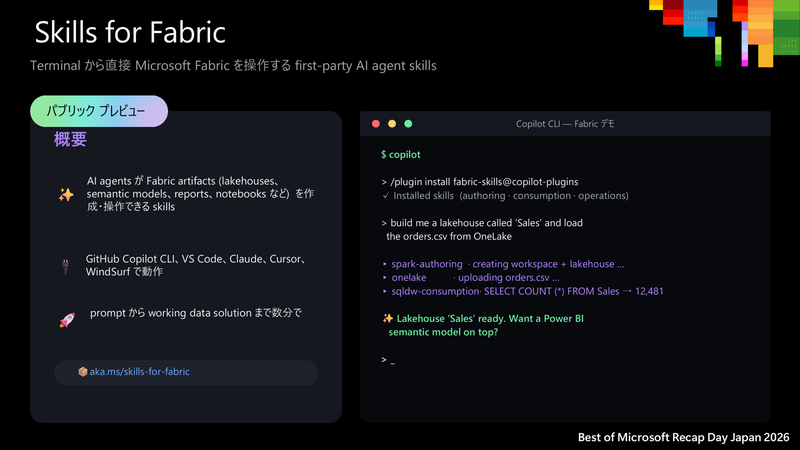Click 'the orders.csv from OneLake' line
Image resolution: width=800 pixels, height=450 pixels.
coord(449,237)
